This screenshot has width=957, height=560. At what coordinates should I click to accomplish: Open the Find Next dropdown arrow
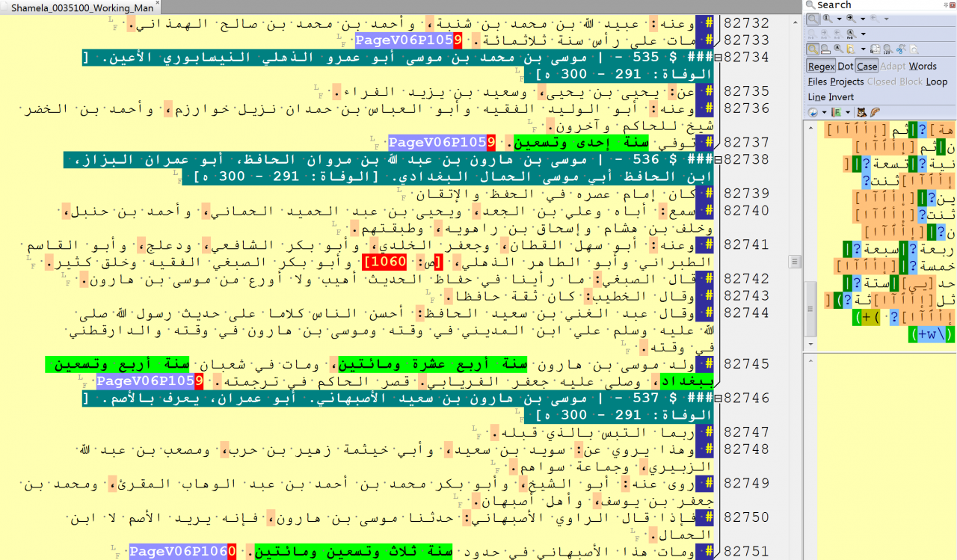click(x=863, y=19)
